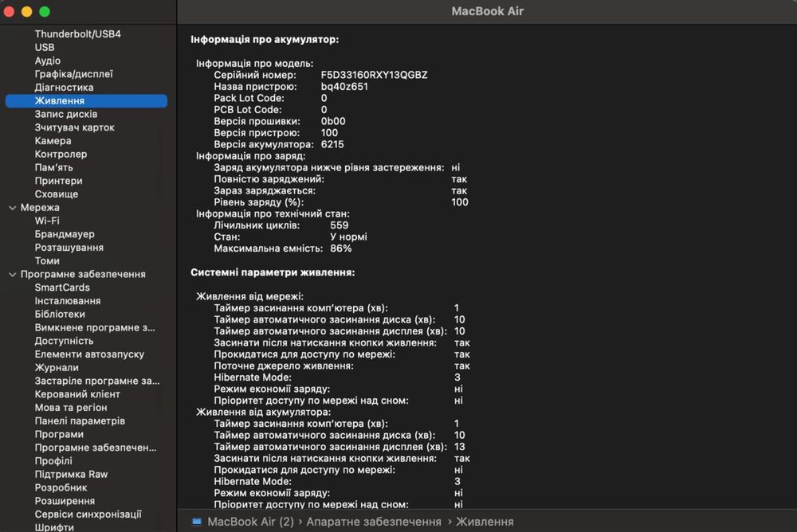Viewport: 797px width, 532px height.
Task: Open the Програми sidebar entry
Action: (59, 434)
